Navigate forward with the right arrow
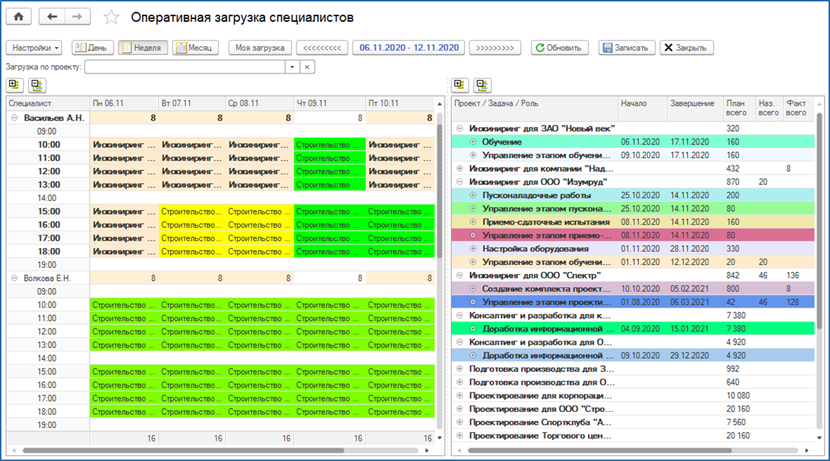The height and width of the screenshot is (461, 830). (77, 17)
